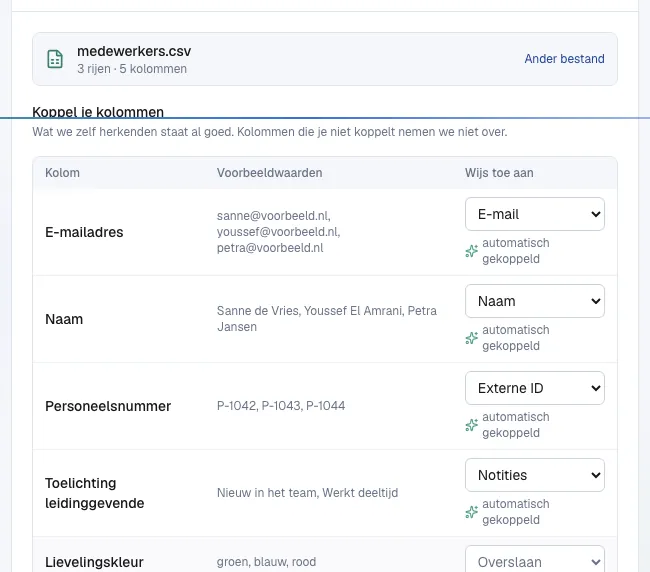
Task: Choose another file via Ander bestand
Action: click(564, 59)
